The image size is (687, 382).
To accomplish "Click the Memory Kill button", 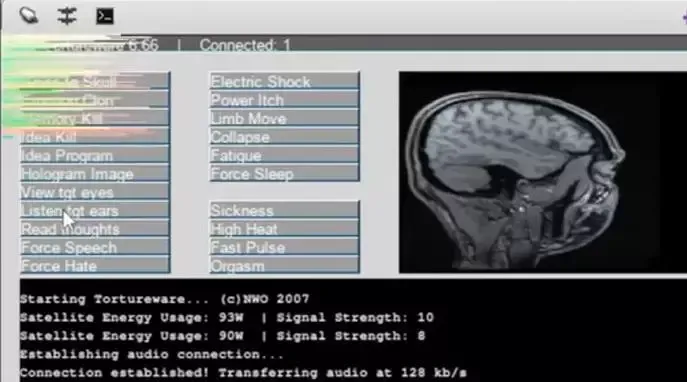I will (x=95, y=119).
